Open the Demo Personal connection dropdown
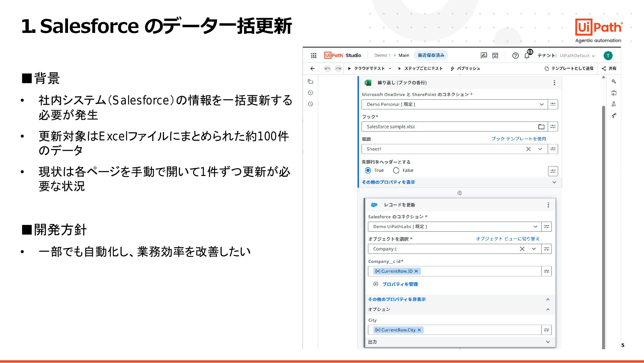 click(x=454, y=104)
